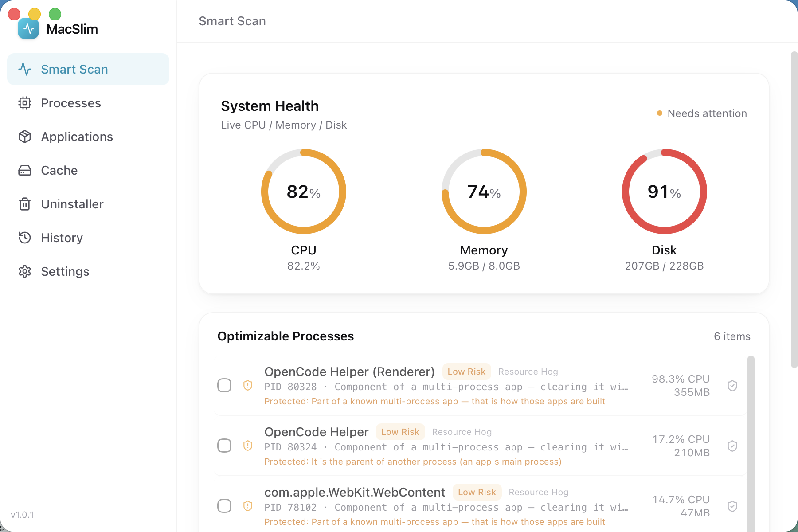This screenshot has width=798, height=532.
Task: Click the Settings gear icon
Action: point(25,271)
